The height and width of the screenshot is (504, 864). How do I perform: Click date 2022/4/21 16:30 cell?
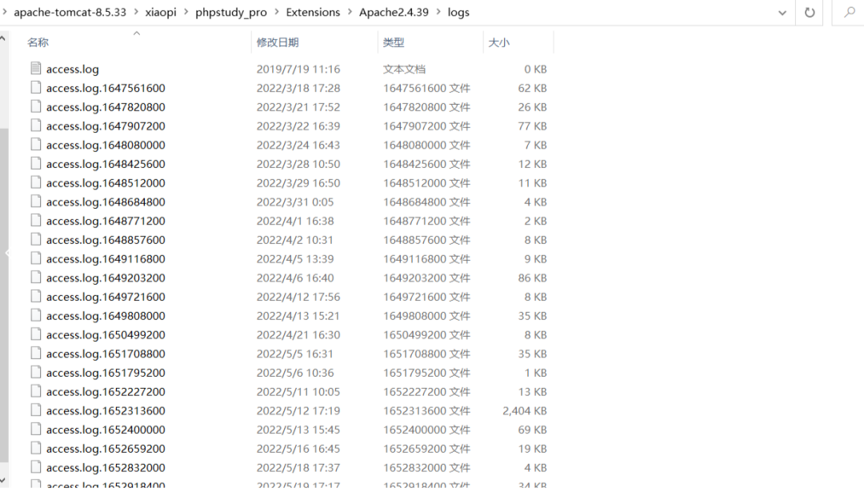click(298, 335)
